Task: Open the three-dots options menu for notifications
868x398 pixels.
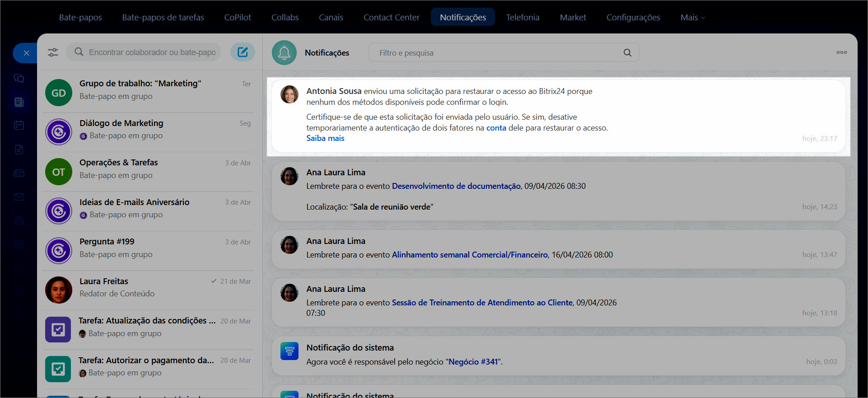Action: coord(841,52)
